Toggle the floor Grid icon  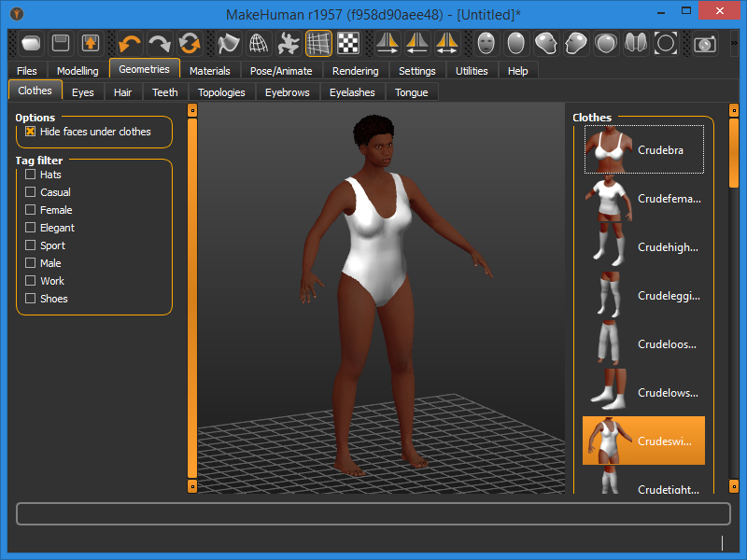pyautogui.click(x=318, y=43)
